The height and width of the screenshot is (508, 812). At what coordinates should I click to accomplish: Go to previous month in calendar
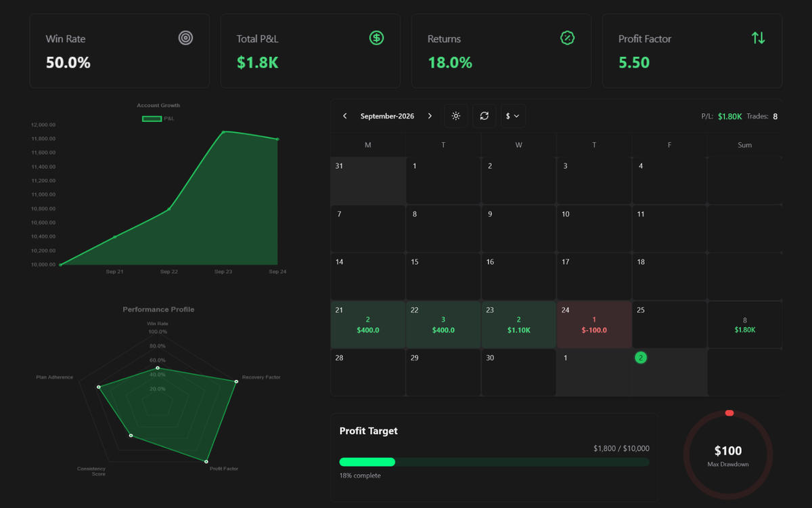click(345, 116)
